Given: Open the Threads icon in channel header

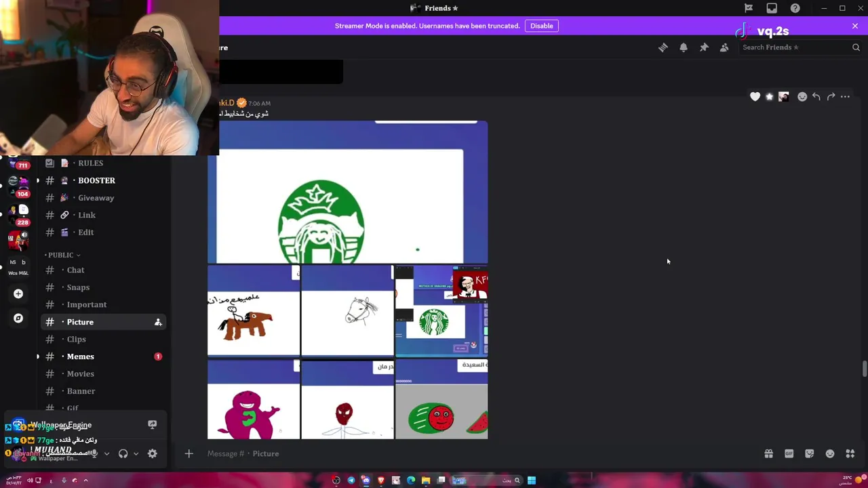Looking at the screenshot, I should coord(663,47).
